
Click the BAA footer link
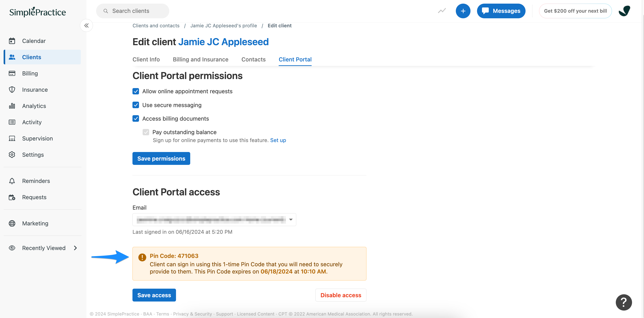point(148,314)
